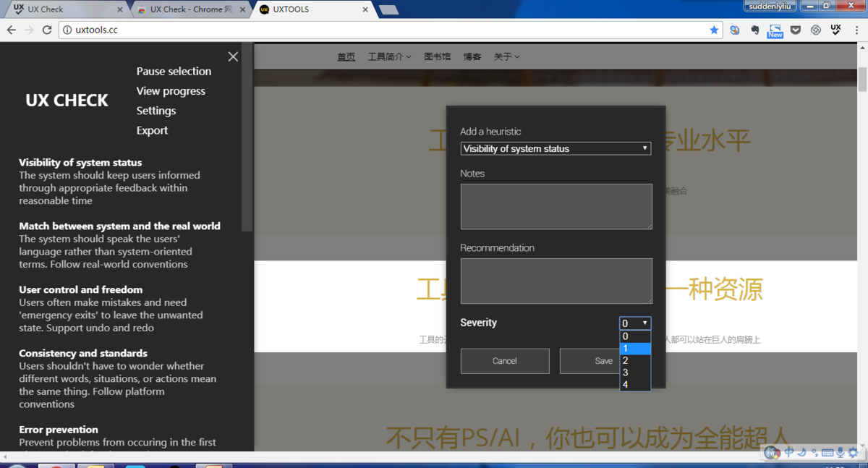The height and width of the screenshot is (468, 868).
Task: Choose severity option 1 from list
Action: (635, 349)
